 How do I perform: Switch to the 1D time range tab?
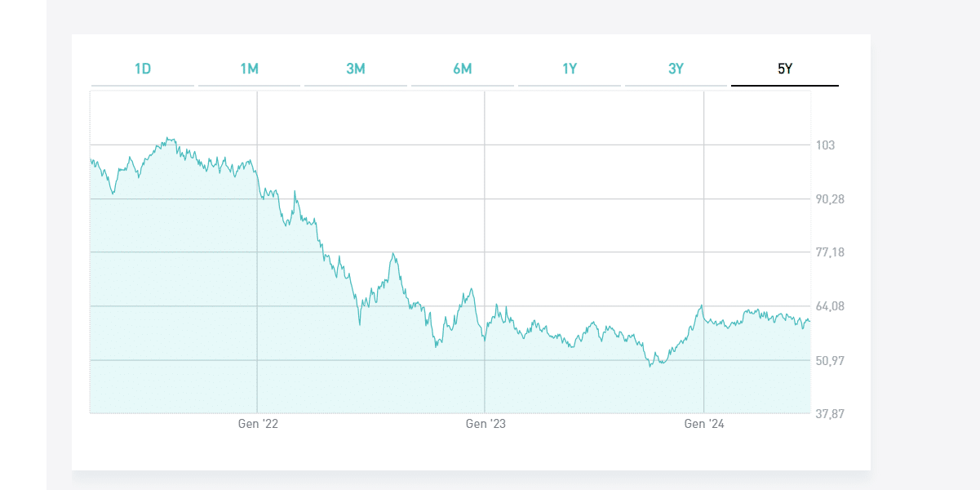pyautogui.click(x=143, y=69)
